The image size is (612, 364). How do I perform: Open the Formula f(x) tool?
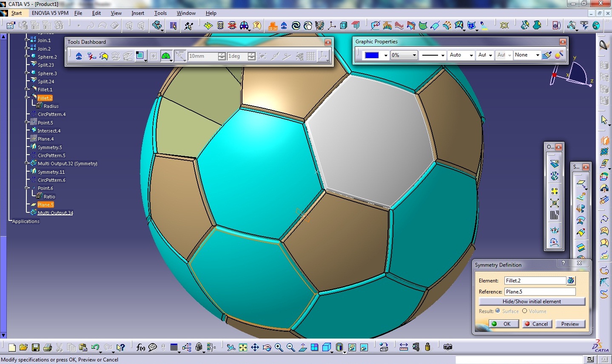pos(141,347)
